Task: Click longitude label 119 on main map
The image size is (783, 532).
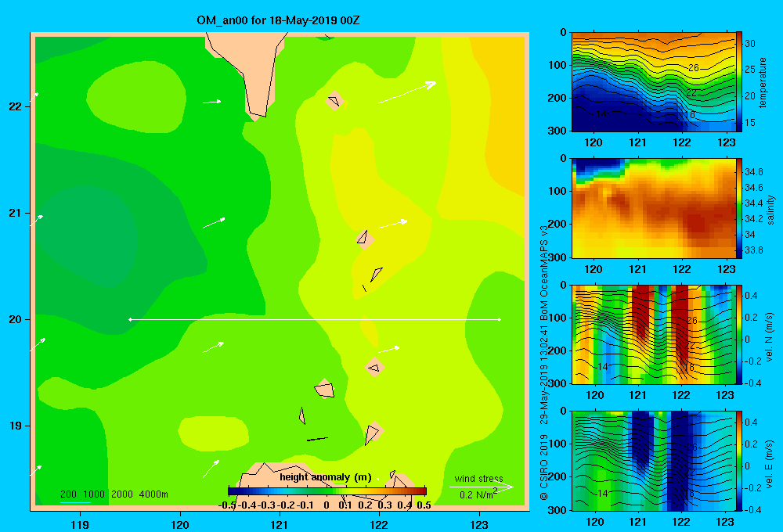Action: coord(80,524)
